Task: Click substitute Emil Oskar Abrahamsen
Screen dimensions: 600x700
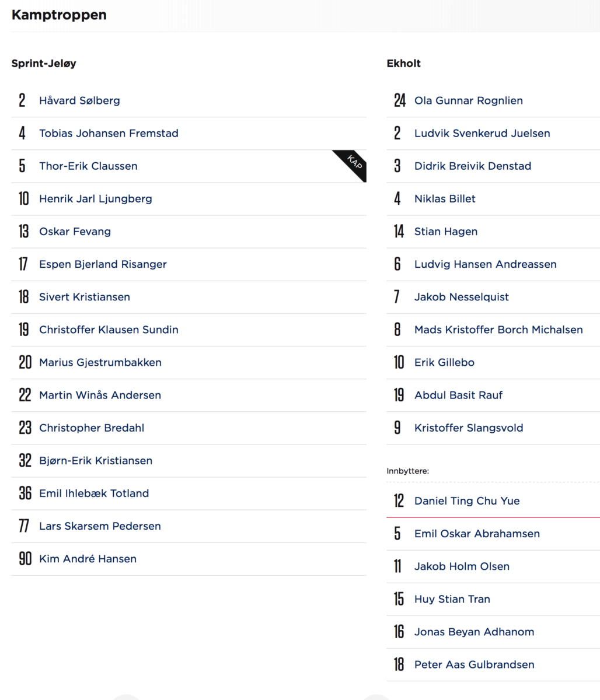Action: [x=477, y=533]
